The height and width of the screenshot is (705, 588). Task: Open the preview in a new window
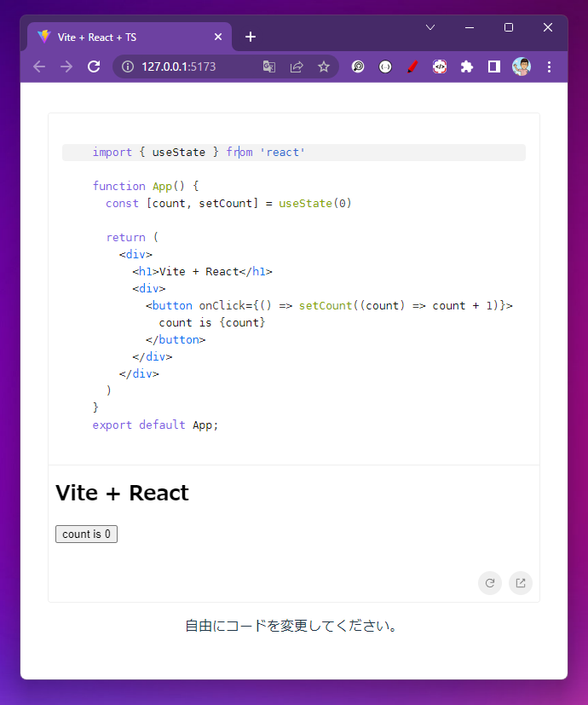(521, 583)
